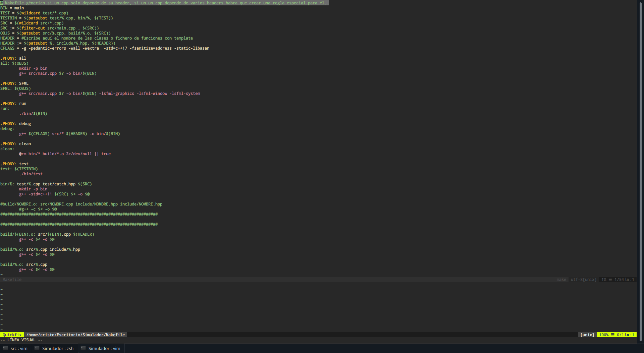Image resolution: width=644 pixels, height=353 pixels.
Task: Click the lines icon beside 1/54 in statusline
Action: (x=610, y=279)
